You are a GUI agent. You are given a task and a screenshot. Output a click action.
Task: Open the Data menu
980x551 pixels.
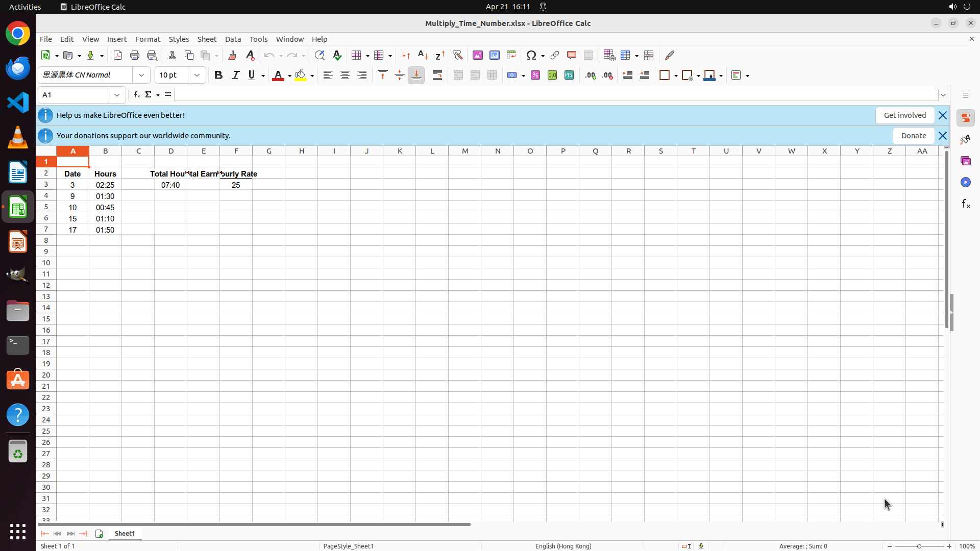[233, 39]
